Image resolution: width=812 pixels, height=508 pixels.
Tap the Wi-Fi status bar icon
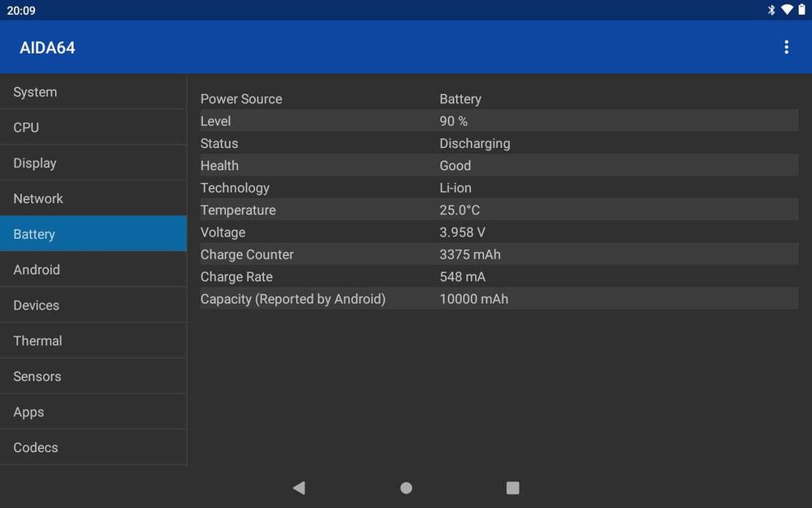click(787, 10)
